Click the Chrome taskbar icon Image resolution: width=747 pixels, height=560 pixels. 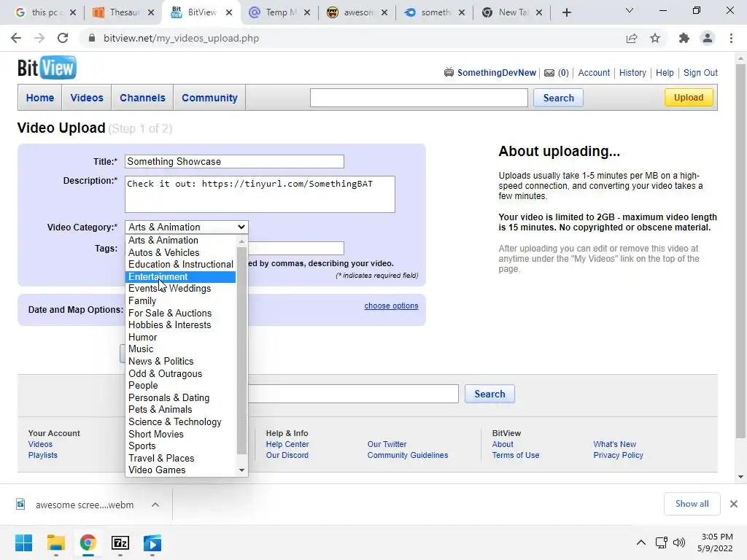coord(88,542)
